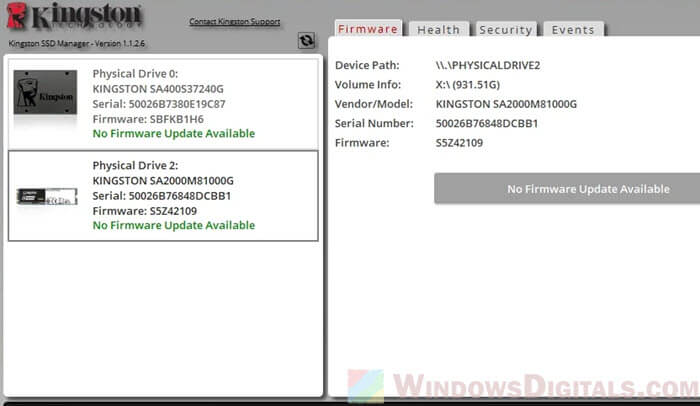Image resolution: width=700 pixels, height=406 pixels.
Task: Click Kingston SSD Manager version 1.1.2.6 text
Action: (x=76, y=44)
